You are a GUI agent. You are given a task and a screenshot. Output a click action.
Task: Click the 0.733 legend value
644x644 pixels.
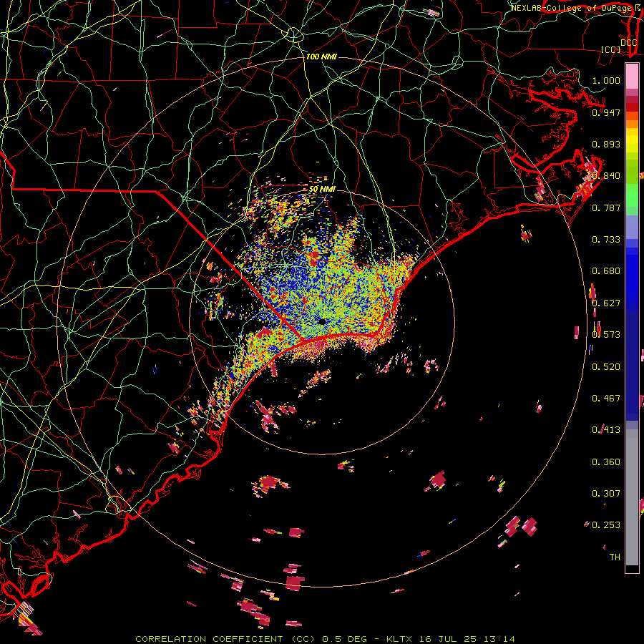(x=606, y=240)
